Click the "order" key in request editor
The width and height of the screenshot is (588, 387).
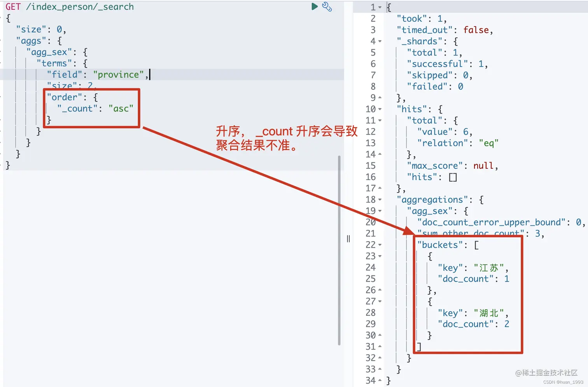[65, 97]
